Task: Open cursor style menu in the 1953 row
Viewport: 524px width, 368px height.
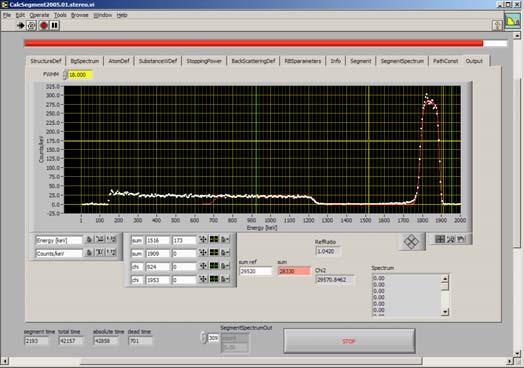Action: point(214,279)
